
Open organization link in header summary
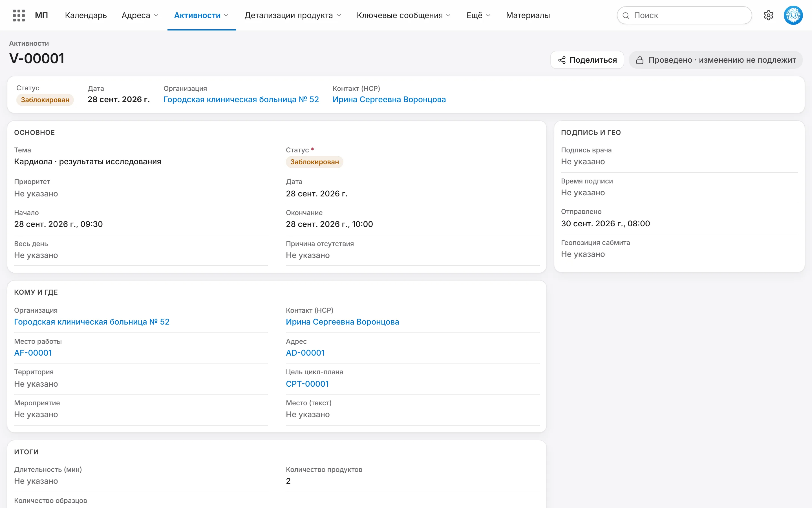241,99
